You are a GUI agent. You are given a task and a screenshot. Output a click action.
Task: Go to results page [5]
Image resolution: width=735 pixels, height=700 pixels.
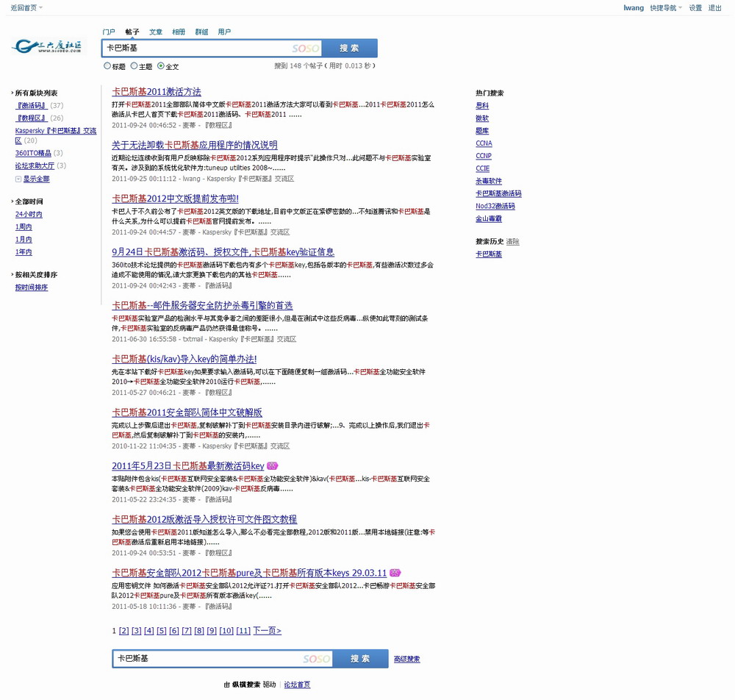(162, 631)
